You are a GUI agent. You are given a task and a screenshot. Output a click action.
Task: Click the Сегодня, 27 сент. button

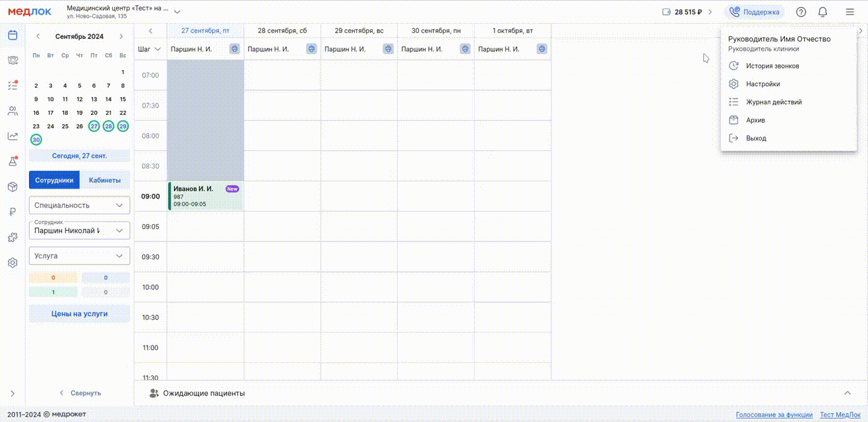click(x=80, y=156)
